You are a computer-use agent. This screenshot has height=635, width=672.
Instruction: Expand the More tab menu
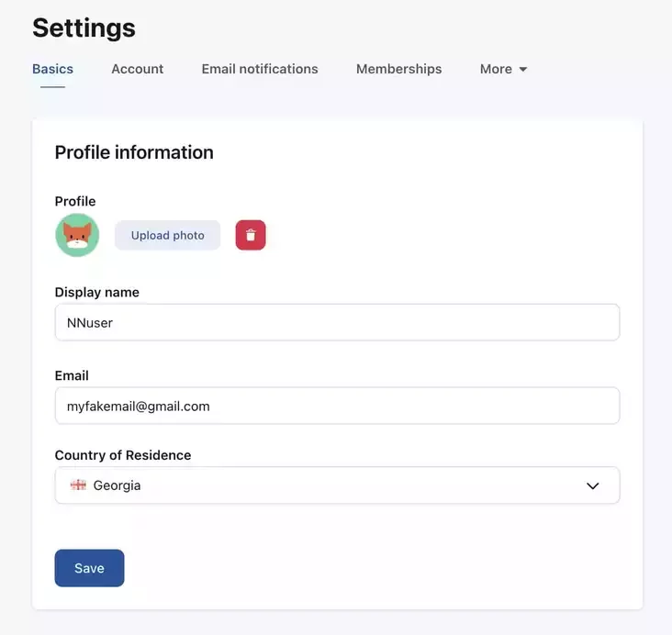503,69
